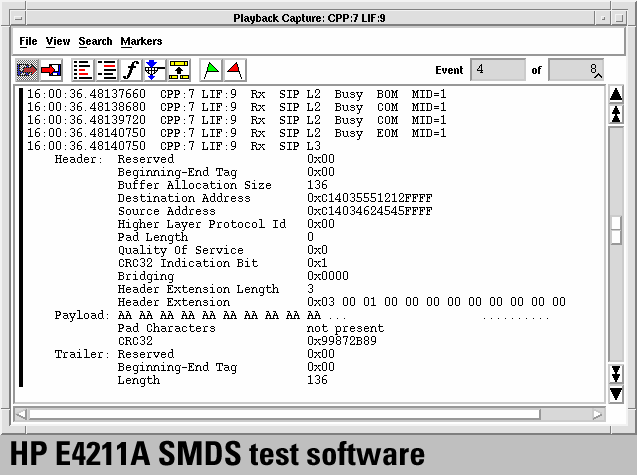Viewport: 637px width, 475px height.
Task: Click the Event number input field
Action: 497,70
